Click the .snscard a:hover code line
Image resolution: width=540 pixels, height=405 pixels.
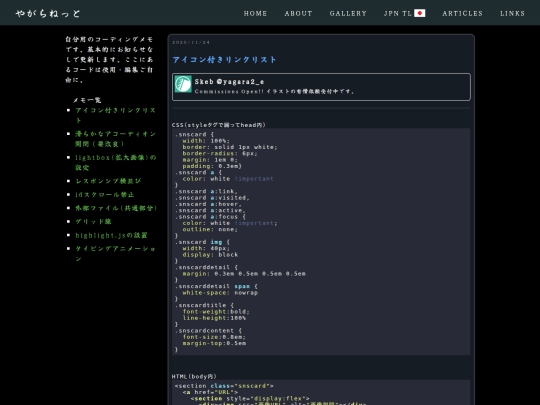point(208,204)
